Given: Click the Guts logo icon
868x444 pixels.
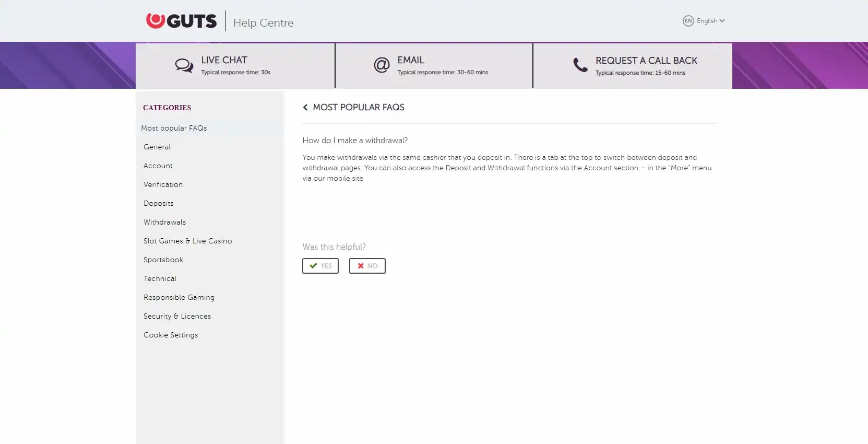Looking at the screenshot, I should click(155, 20).
